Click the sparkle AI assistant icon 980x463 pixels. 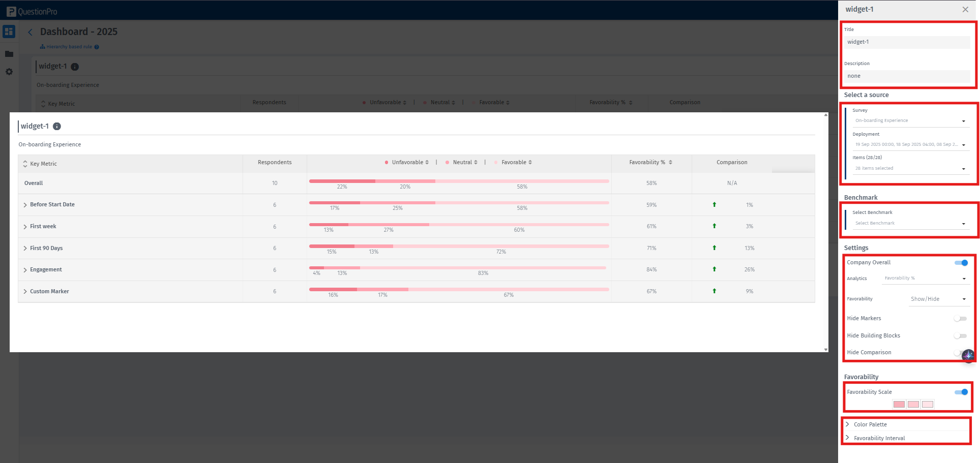pos(968,355)
